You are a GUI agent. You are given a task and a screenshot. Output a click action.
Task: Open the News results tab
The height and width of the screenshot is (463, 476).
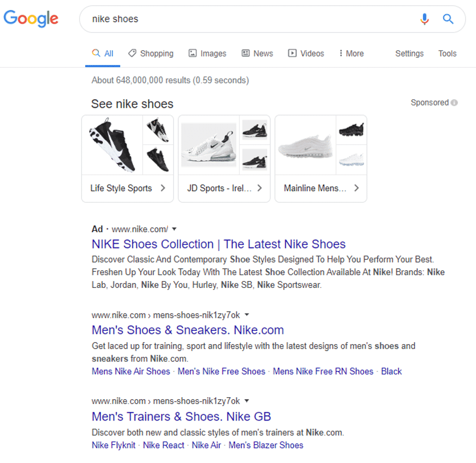[x=257, y=54]
